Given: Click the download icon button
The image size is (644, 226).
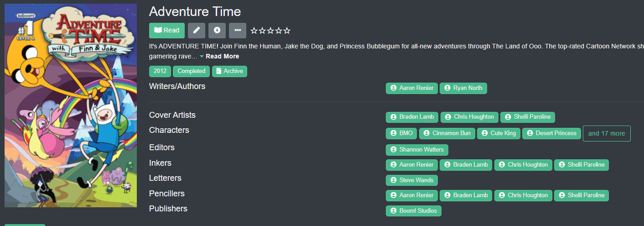Looking at the screenshot, I should tap(217, 30).
